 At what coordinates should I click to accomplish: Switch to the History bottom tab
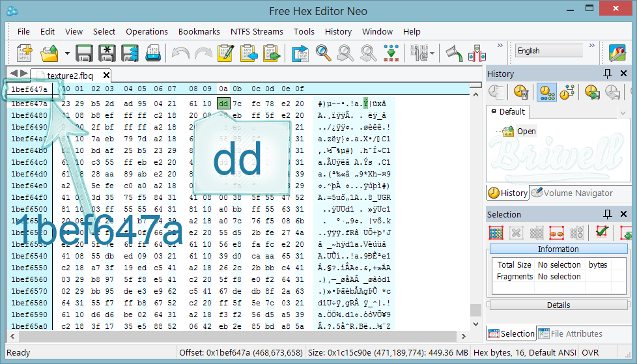pos(507,193)
